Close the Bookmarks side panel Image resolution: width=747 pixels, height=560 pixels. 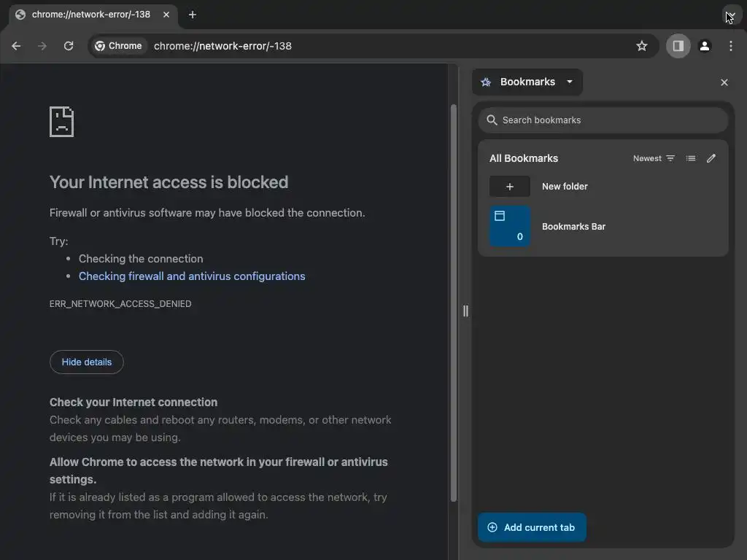coord(724,82)
